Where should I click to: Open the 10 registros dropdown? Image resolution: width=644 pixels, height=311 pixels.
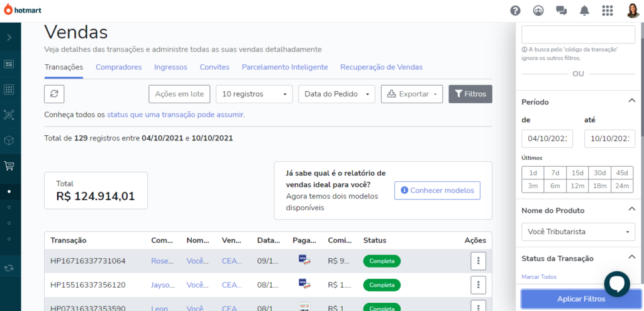coord(254,94)
